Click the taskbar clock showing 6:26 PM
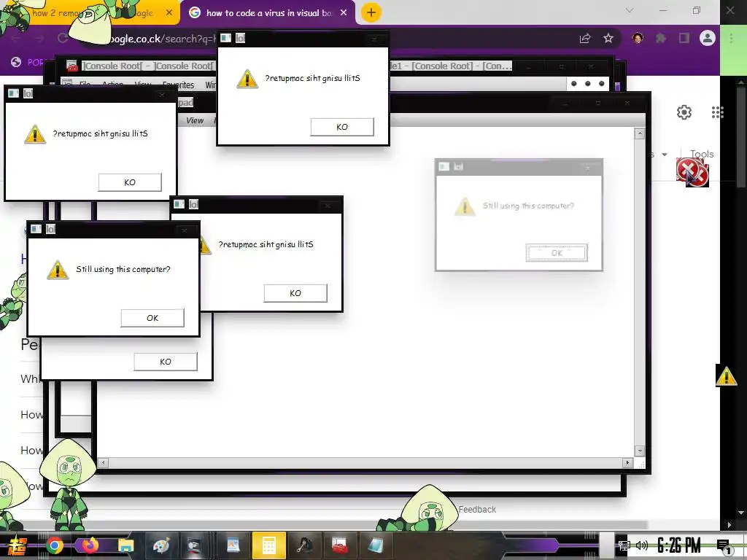Image resolution: width=747 pixels, height=560 pixels. 679,545
